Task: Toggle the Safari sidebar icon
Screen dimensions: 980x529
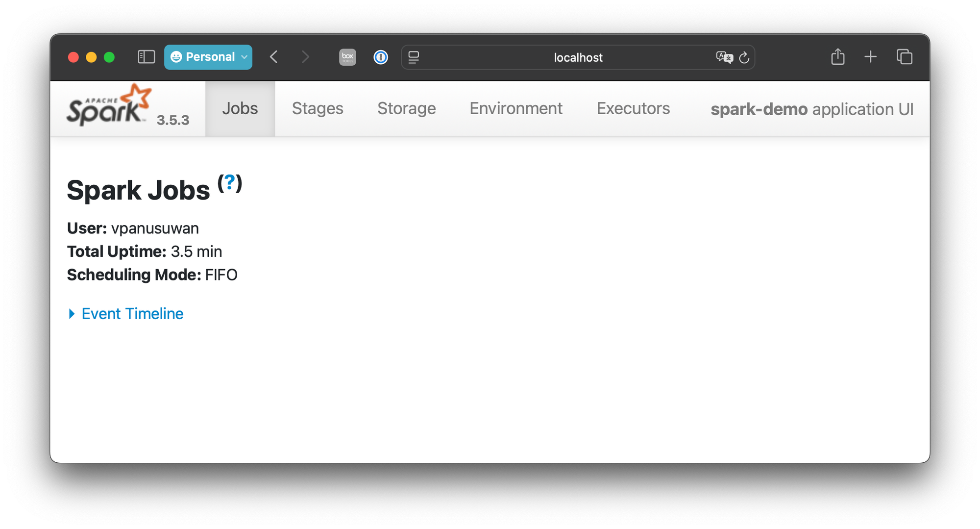Action: (x=146, y=57)
